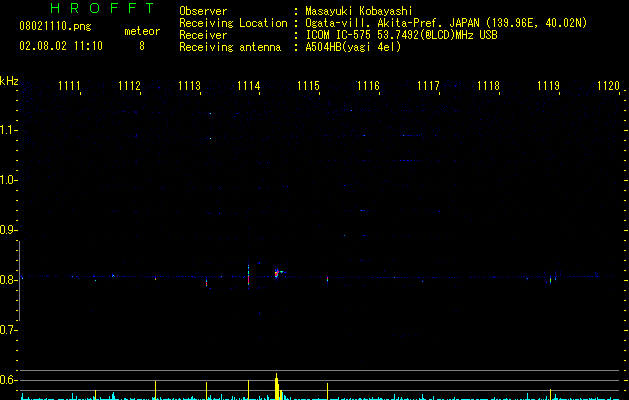Click the meteor count value 8
629x400 pixels.
(142, 46)
